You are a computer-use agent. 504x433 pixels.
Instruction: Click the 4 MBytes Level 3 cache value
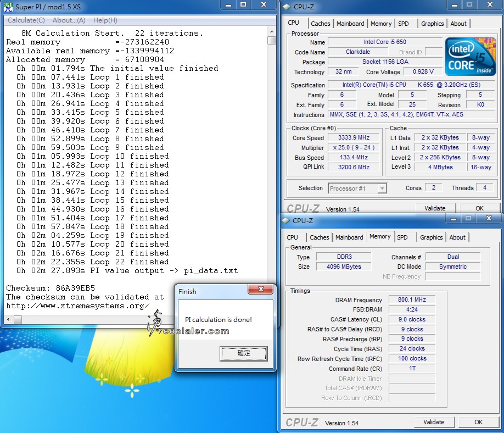(440, 167)
